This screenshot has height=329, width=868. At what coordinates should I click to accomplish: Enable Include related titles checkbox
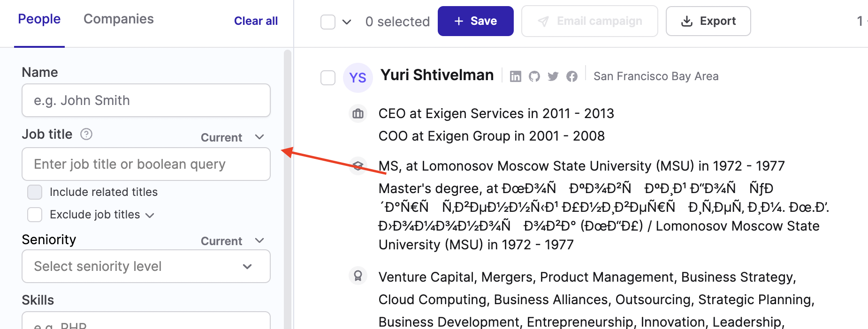click(x=35, y=192)
